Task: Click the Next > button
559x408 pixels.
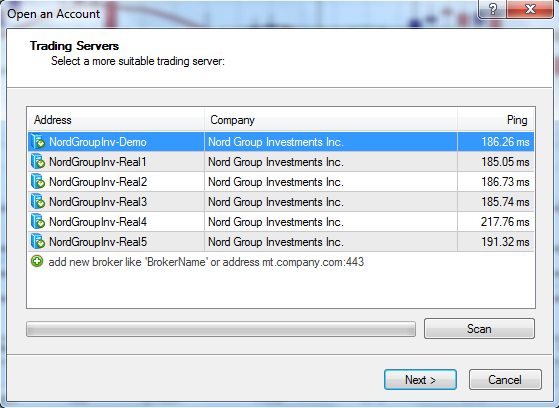Action: (420, 379)
